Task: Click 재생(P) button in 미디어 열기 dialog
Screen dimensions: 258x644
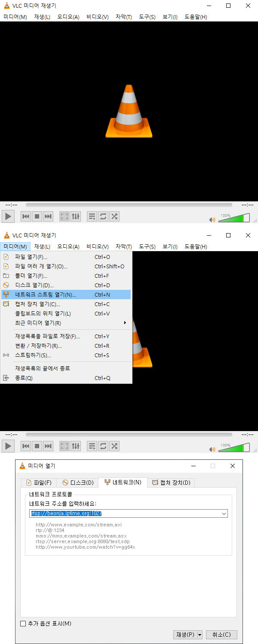Action: click(185, 635)
